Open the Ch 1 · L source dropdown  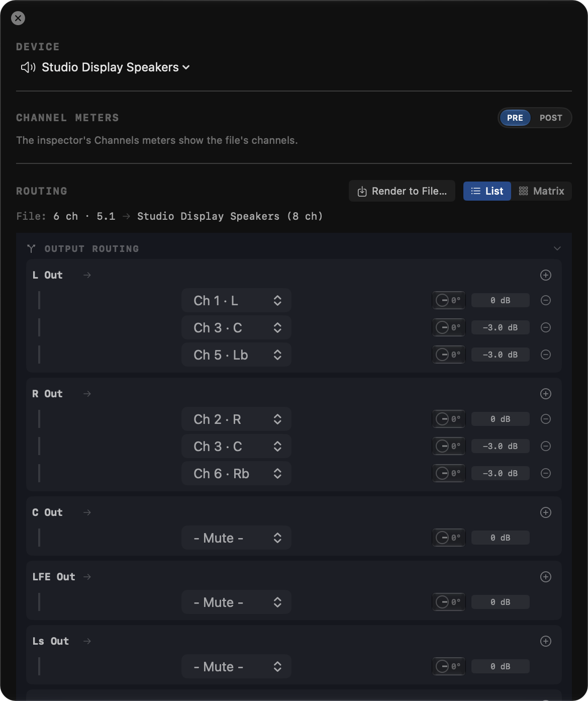236,301
